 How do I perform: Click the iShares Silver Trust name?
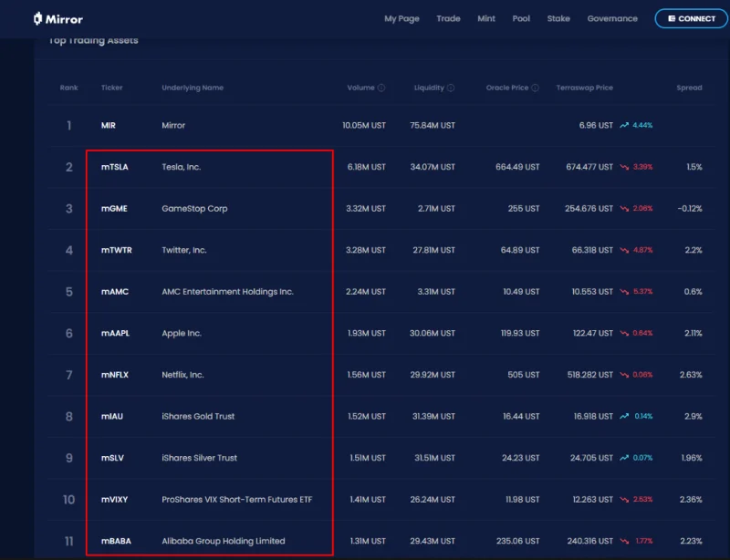[x=199, y=458]
